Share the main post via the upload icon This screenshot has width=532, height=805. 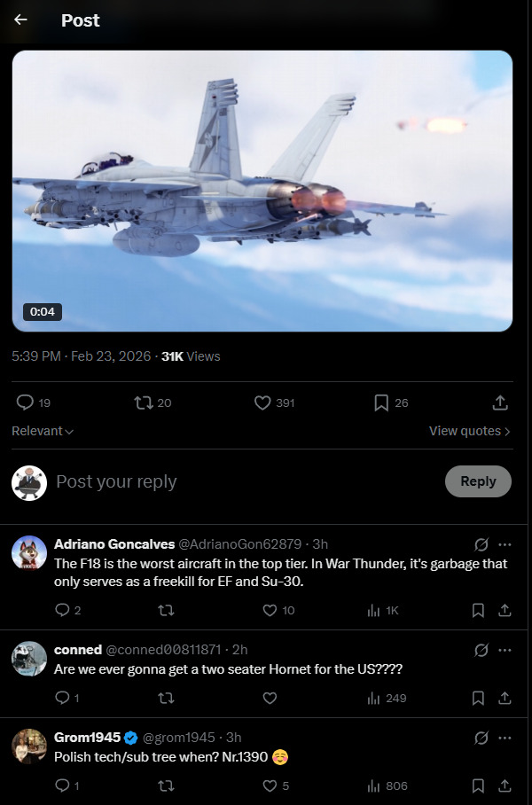tap(500, 402)
